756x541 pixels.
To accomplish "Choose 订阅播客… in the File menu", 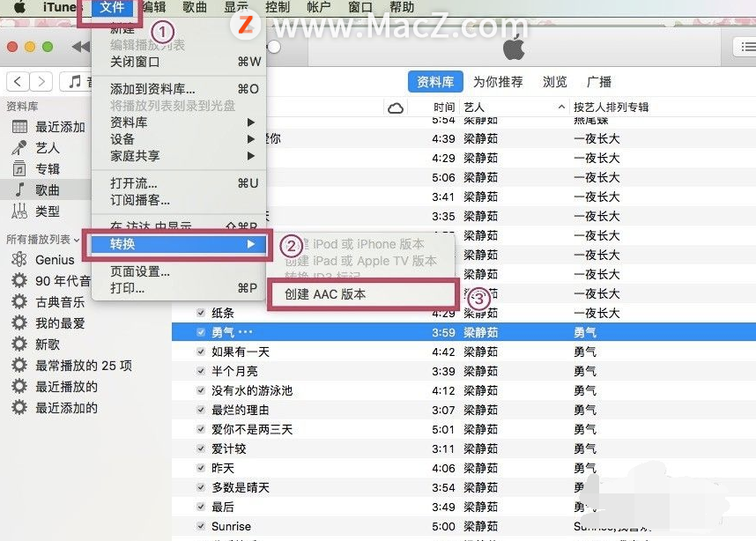I will [178, 200].
